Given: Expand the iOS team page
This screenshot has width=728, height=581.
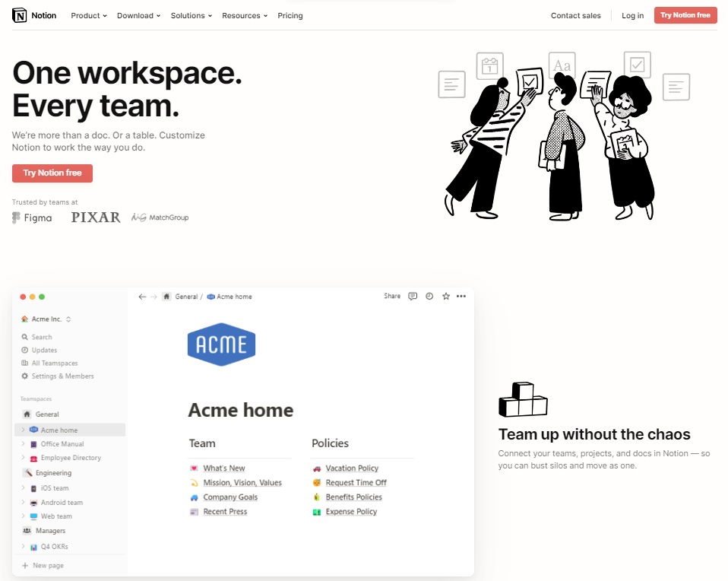Looking at the screenshot, I should [24, 488].
